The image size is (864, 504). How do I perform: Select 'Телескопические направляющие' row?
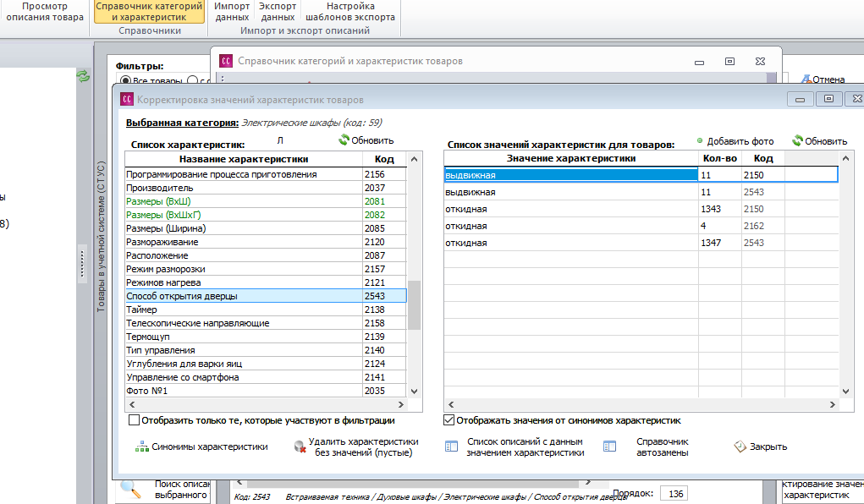point(266,323)
